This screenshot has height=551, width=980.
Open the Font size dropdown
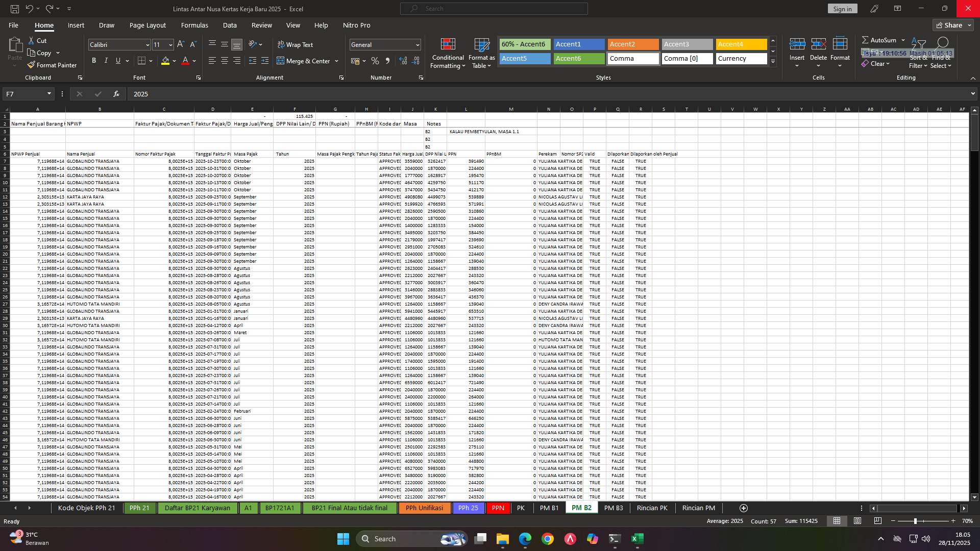[170, 45]
